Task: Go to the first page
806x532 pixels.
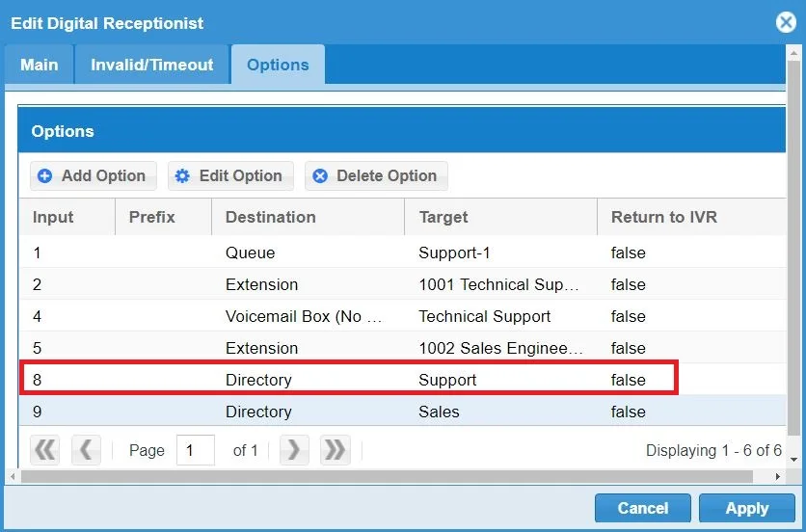Action: 44,450
